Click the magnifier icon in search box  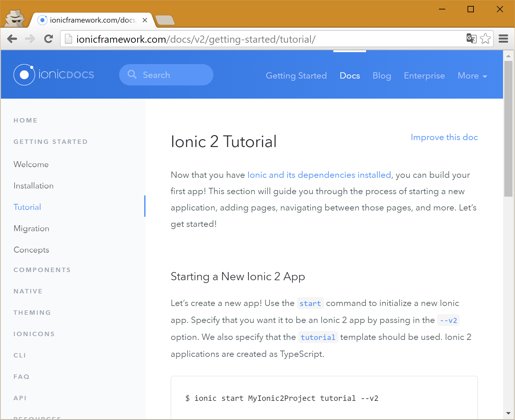pos(132,74)
